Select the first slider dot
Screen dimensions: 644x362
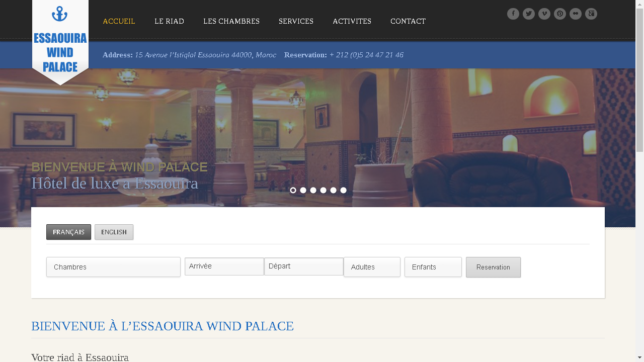(293, 190)
